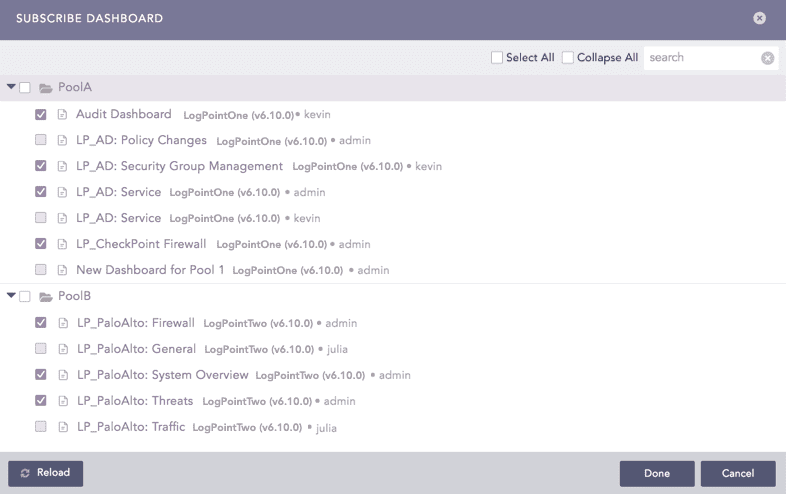Click the PoolB folder icon
This screenshot has height=494, width=786.
coord(46,297)
